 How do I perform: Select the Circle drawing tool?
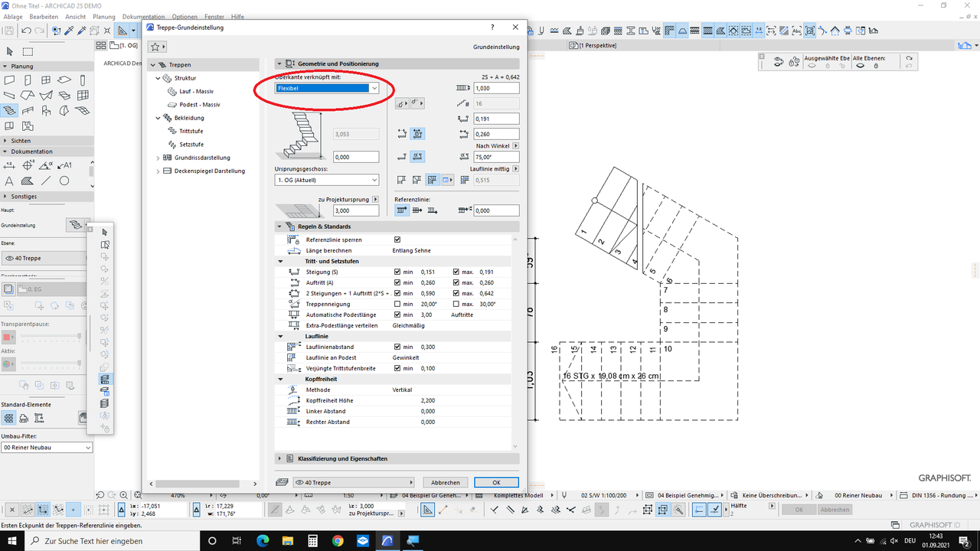tap(65, 179)
